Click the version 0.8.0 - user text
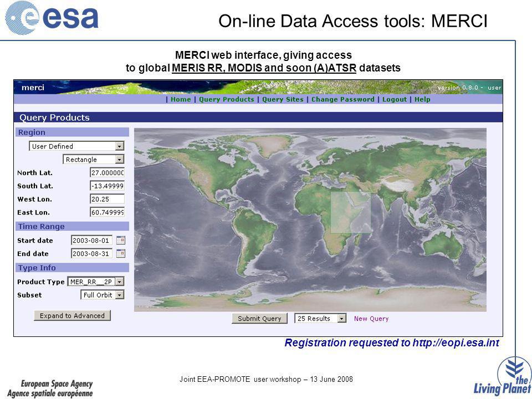 [469, 88]
